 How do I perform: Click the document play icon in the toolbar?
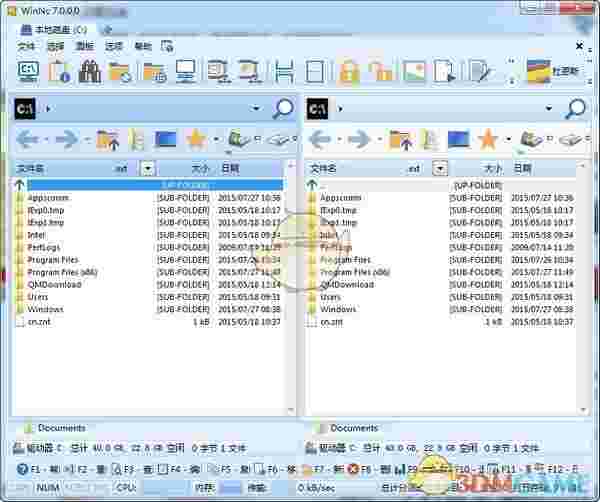pos(445,71)
